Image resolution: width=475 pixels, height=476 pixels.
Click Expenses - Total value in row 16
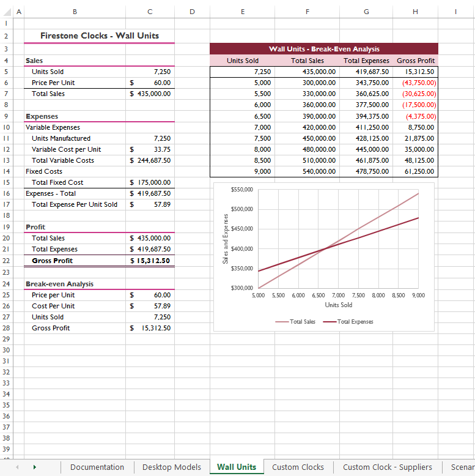click(x=150, y=193)
